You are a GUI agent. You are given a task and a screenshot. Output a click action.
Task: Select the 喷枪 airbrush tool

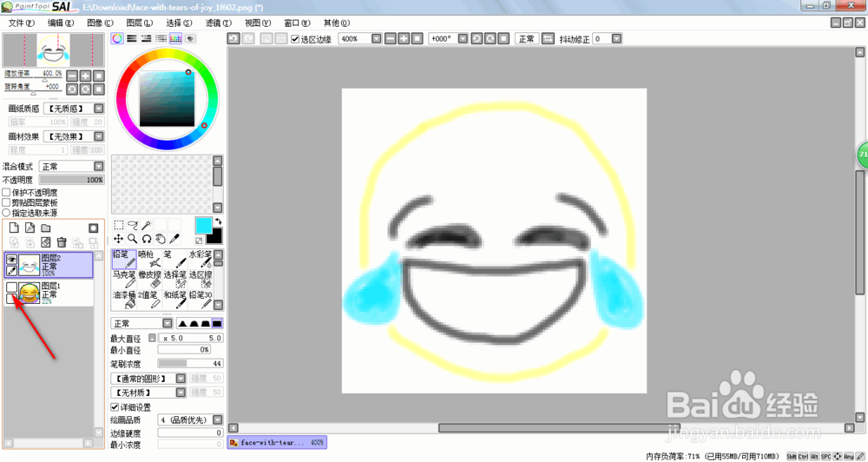tap(149, 260)
